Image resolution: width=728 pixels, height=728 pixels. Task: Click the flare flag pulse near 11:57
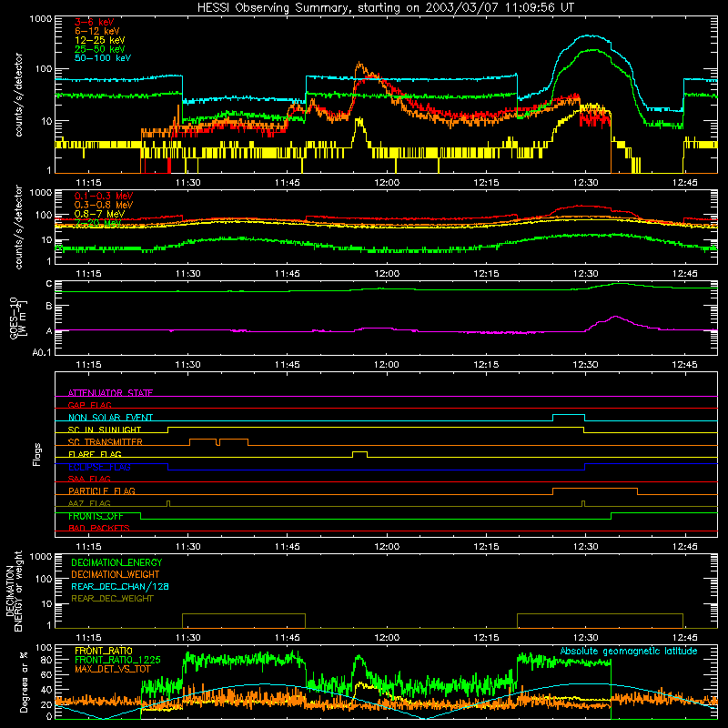tap(359, 454)
